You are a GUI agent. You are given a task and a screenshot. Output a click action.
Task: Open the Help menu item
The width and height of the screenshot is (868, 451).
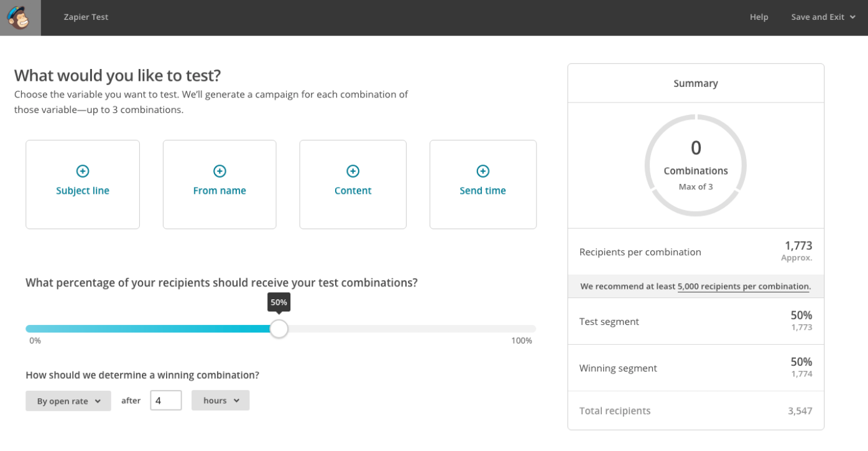pyautogui.click(x=759, y=17)
